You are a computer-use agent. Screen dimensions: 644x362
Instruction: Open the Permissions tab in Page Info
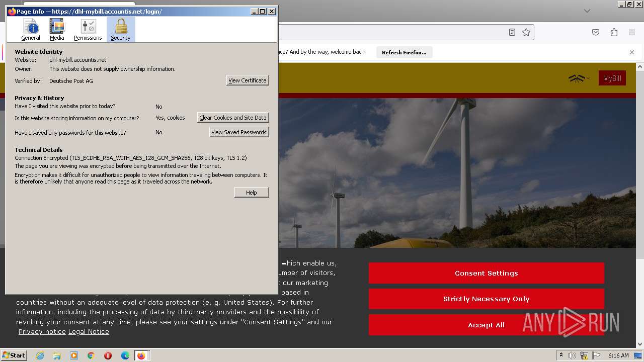click(88, 30)
